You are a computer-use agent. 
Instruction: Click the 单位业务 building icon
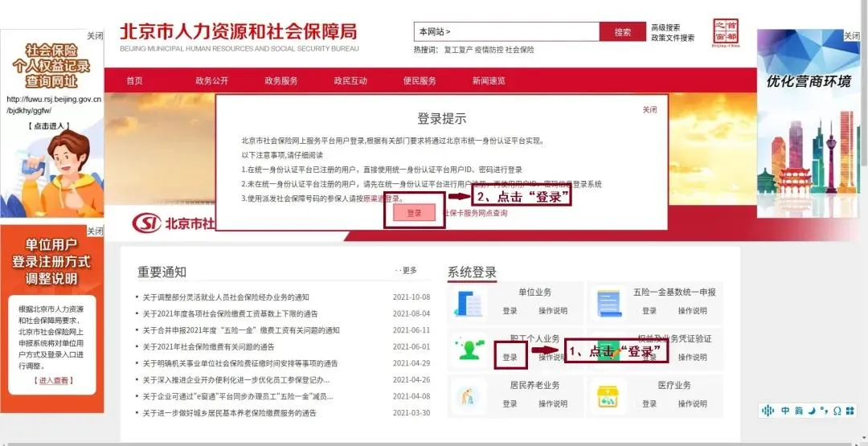[468, 304]
